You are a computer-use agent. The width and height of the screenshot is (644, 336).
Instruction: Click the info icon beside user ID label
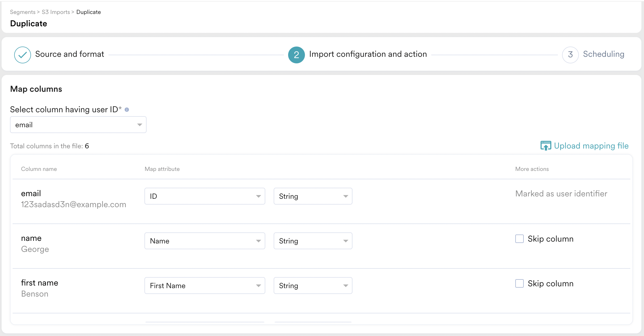pyautogui.click(x=127, y=110)
